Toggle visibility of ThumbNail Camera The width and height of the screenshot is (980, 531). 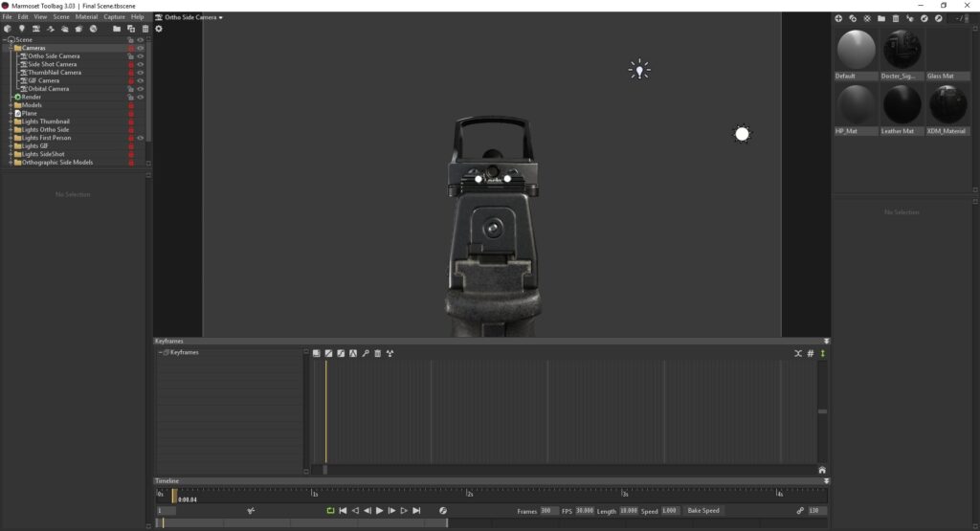coord(140,73)
